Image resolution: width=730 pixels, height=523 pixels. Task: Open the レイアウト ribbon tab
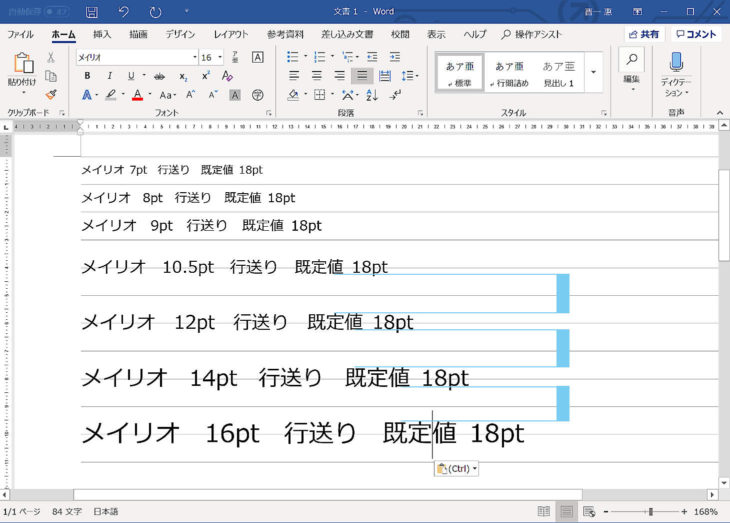point(231,34)
